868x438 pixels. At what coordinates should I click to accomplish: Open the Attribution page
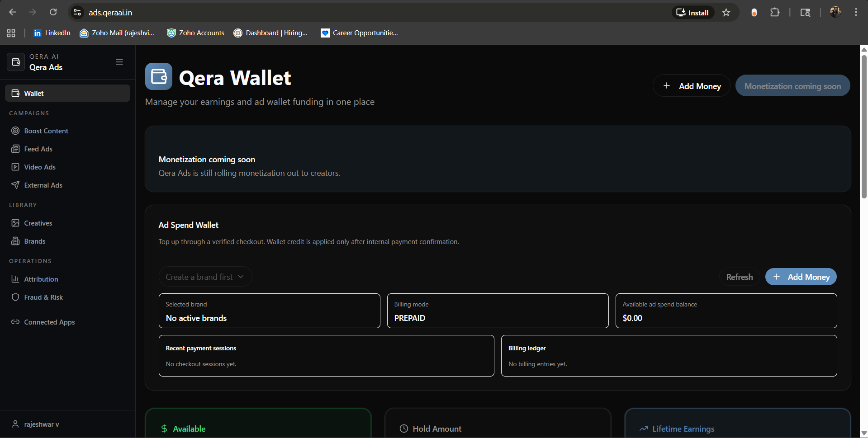(x=67, y=279)
